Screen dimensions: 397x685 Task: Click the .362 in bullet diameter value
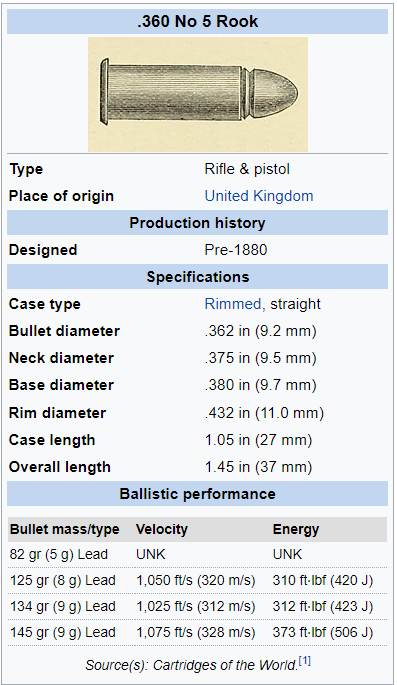pyautogui.click(x=260, y=331)
